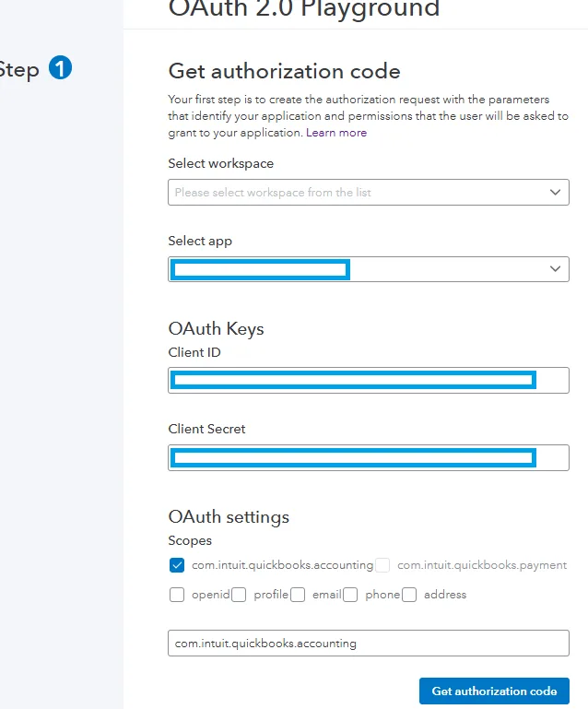Check the address scope checkbox

tap(409, 595)
